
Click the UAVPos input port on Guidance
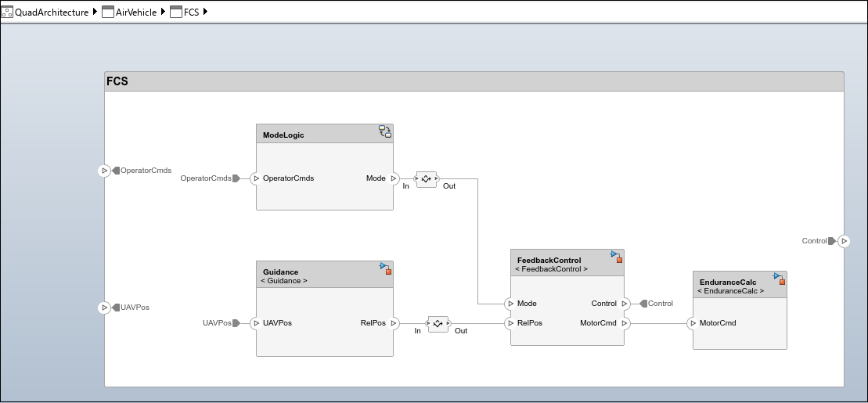[x=256, y=322]
